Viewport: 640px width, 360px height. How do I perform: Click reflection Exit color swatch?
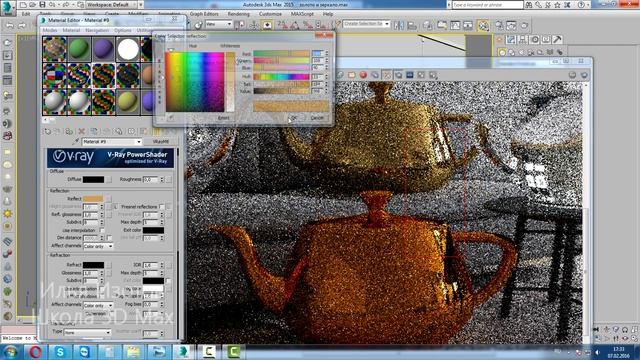coord(153,230)
